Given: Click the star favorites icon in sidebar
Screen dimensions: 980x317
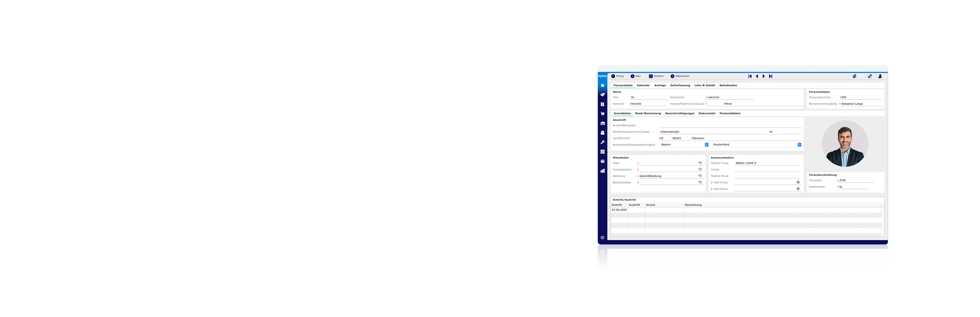Looking at the screenshot, I should pyautogui.click(x=602, y=85).
